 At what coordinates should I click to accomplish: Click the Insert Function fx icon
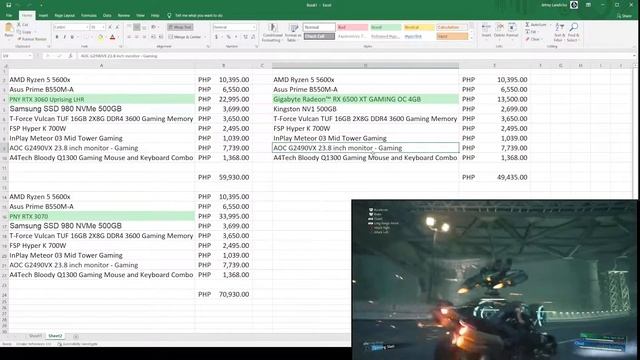point(70,56)
